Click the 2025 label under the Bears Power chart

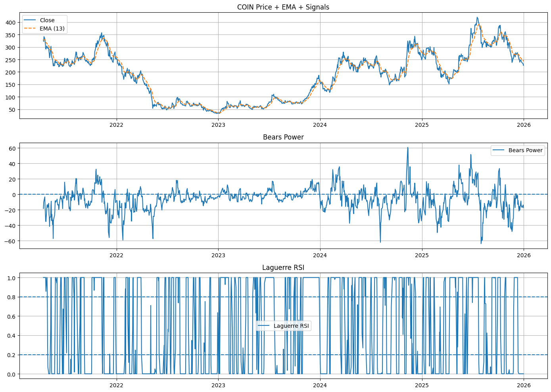pos(422,255)
